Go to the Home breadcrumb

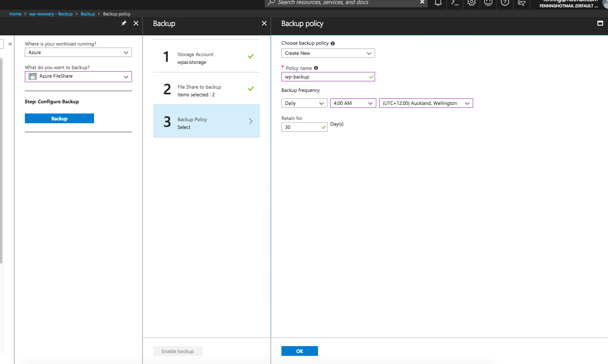point(15,14)
